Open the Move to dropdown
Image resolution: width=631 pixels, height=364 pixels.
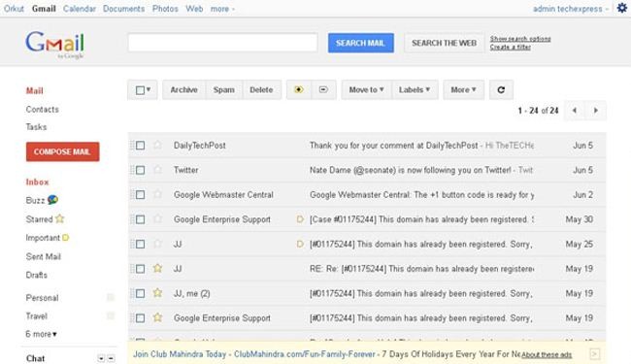coord(366,89)
